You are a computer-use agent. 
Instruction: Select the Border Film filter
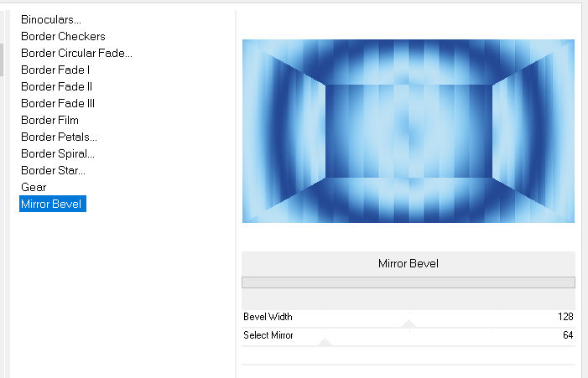pyautogui.click(x=49, y=120)
